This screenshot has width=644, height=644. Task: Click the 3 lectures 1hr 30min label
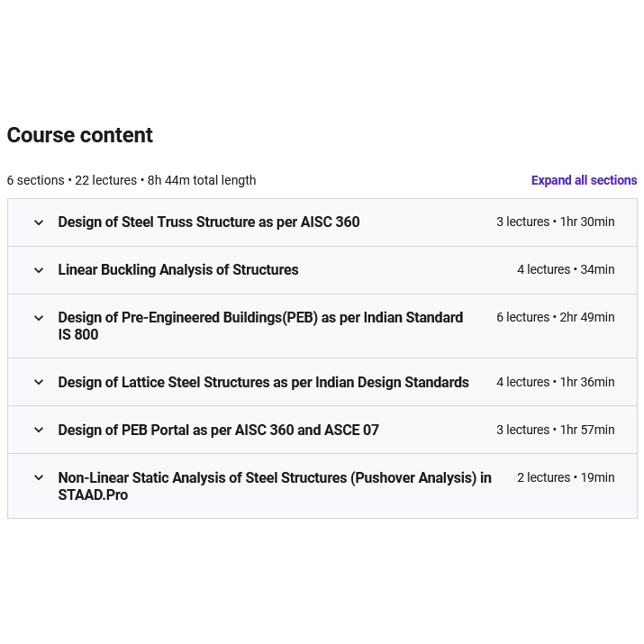[x=555, y=222]
